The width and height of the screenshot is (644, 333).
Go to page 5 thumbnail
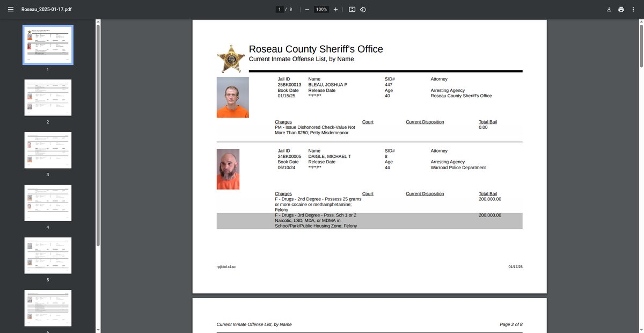pyautogui.click(x=48, y=256)
